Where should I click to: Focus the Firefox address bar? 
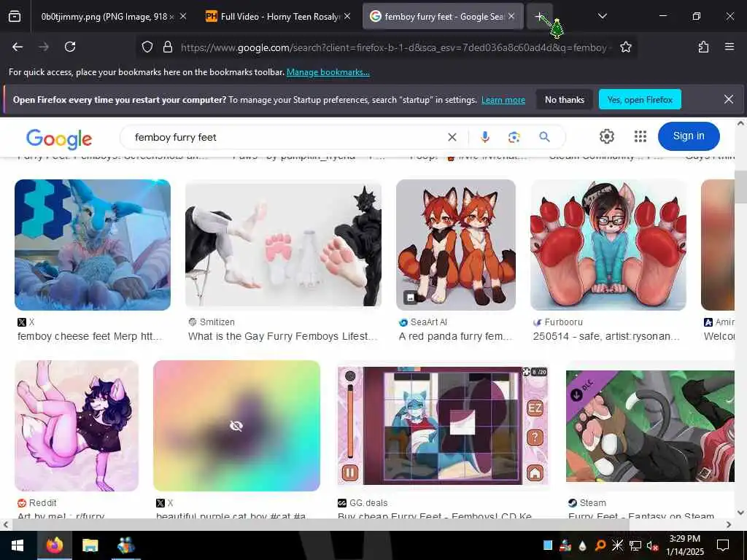[x=393, y=47]
